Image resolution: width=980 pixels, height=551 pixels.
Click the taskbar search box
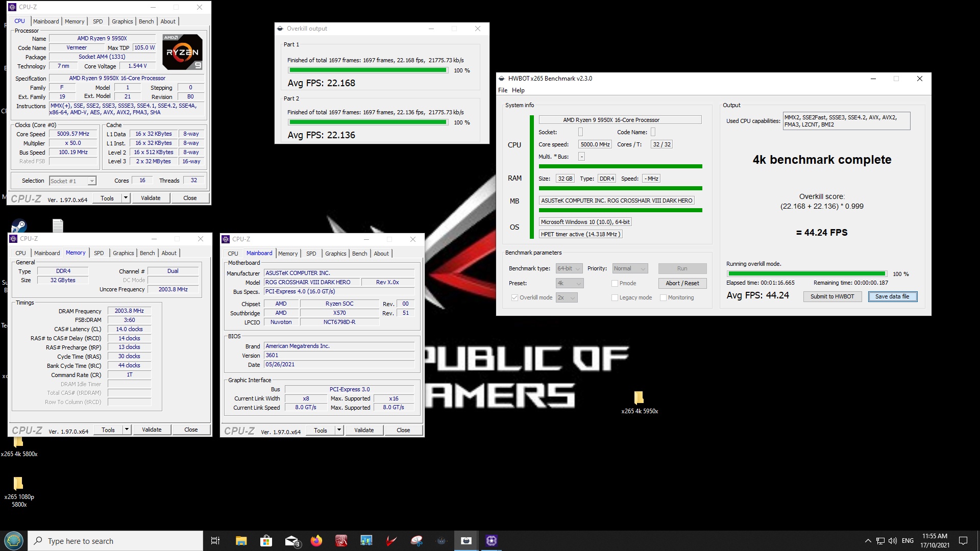115,541
